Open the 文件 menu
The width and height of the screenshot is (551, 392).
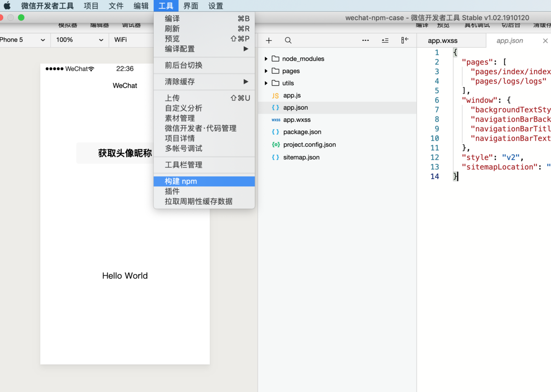[x=116, y=6]
